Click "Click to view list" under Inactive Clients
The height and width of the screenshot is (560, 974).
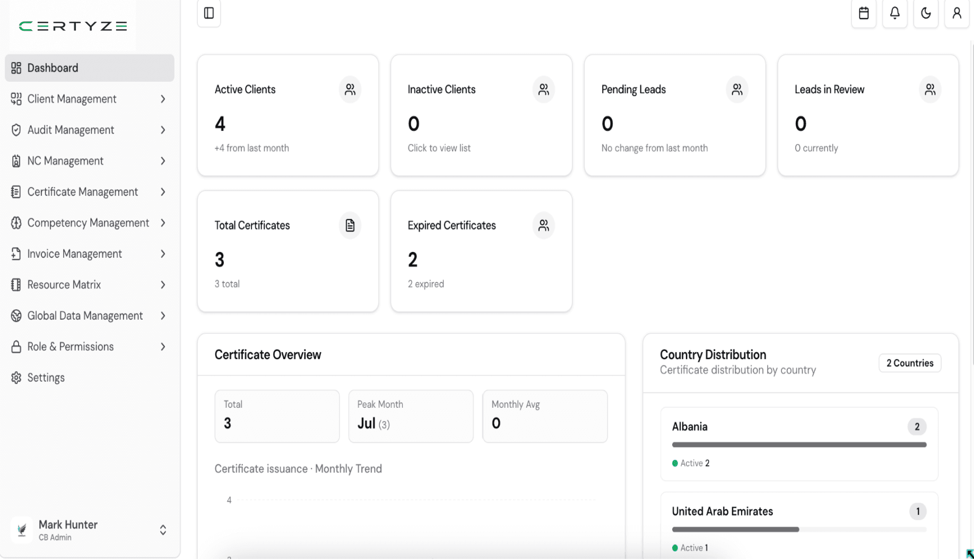pos(439,148)
